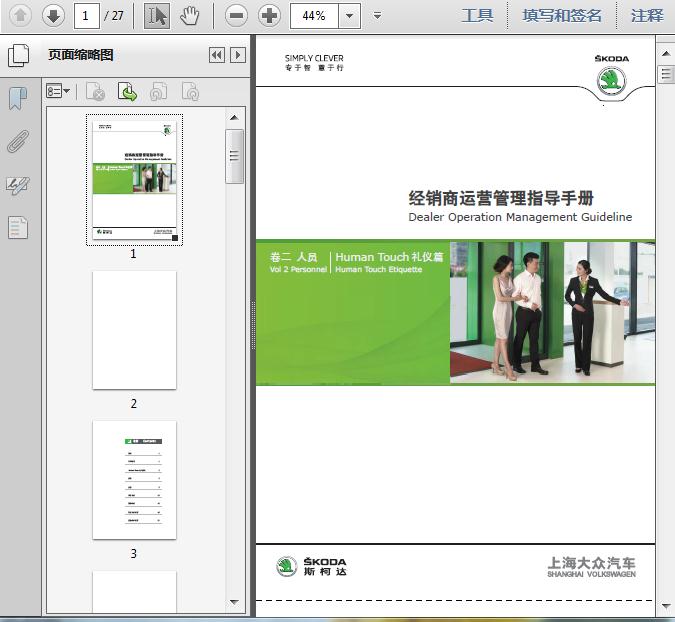
Task: Click the delete pages icon
Action: [x=95, y=91]
